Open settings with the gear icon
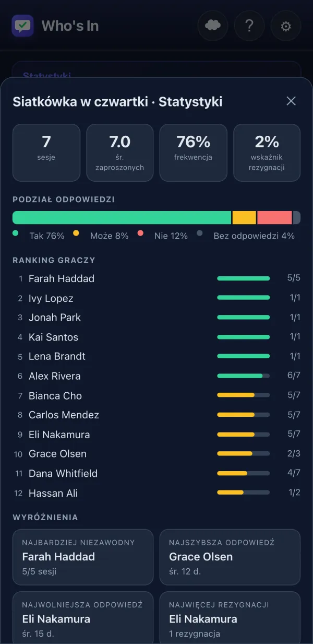This screenshot has width=313, height=644. 286,26
